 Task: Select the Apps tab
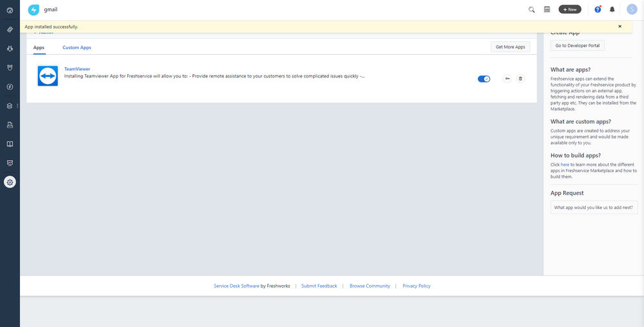tap(39, 48)
